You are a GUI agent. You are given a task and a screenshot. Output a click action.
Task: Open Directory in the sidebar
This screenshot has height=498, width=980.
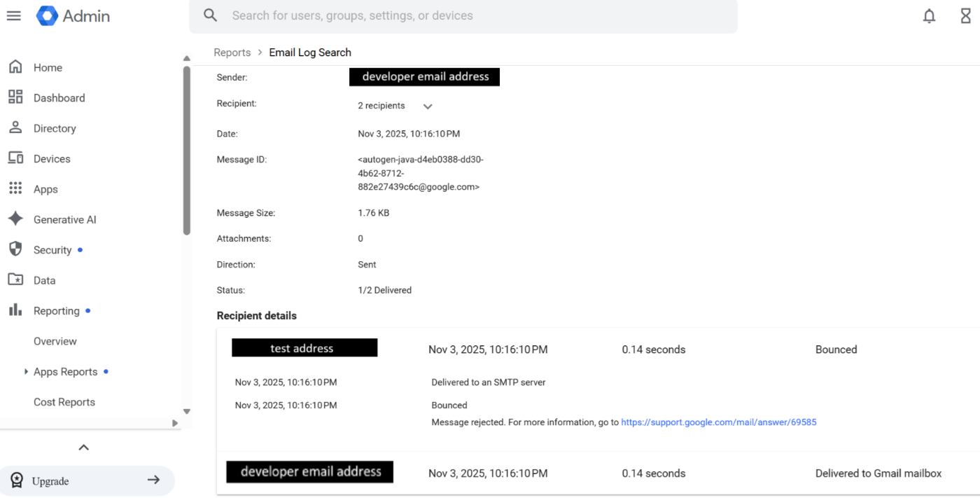(x=55, y=128)
